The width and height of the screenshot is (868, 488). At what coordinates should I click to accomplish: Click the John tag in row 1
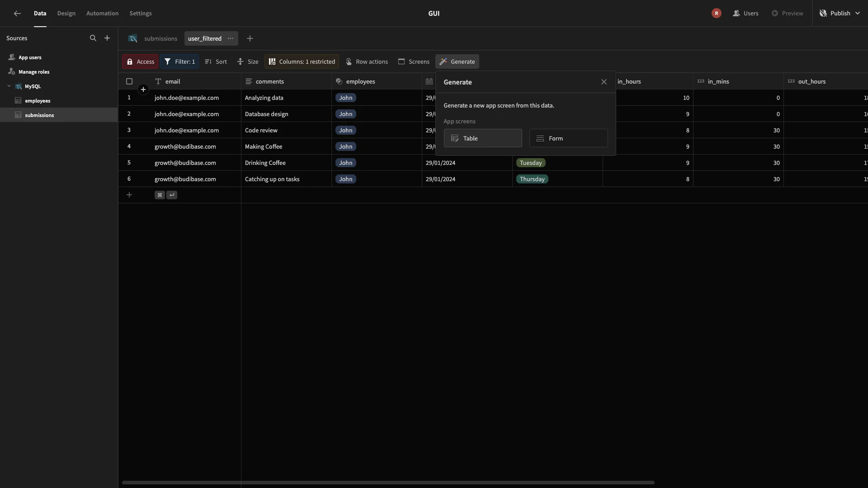(x=345, y=98)
